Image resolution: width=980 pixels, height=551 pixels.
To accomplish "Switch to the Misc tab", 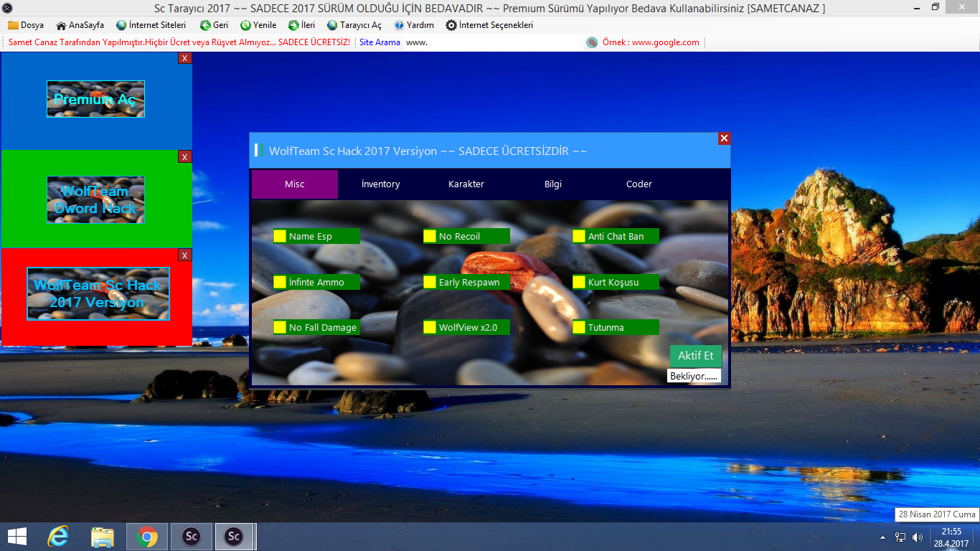I will tap(295, 184).
